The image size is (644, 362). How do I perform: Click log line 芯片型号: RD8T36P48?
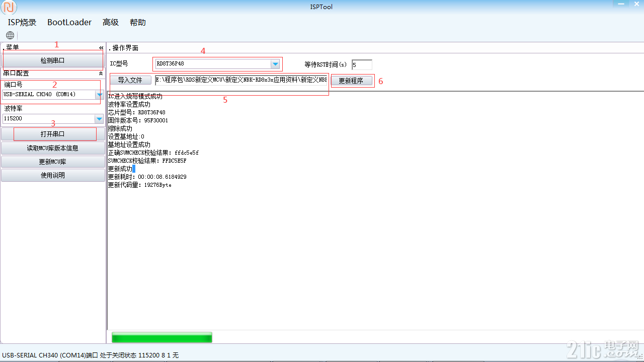point(136,112)
